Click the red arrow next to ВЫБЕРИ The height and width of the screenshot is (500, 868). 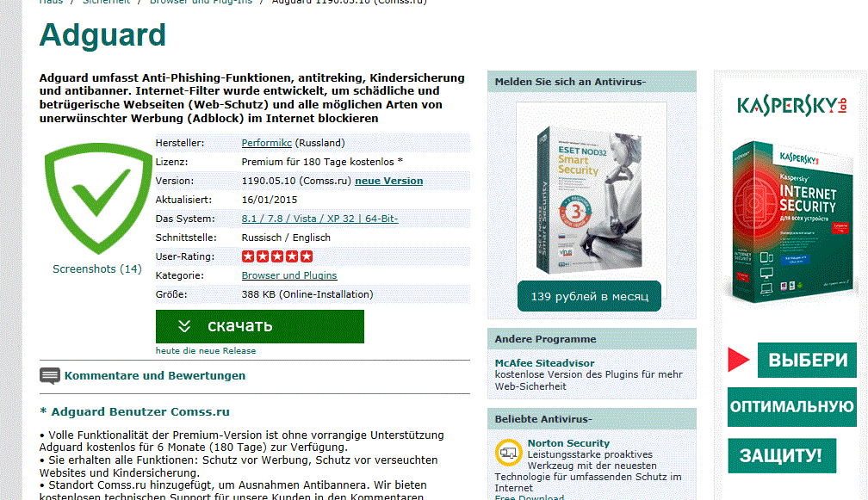(739, 360)
